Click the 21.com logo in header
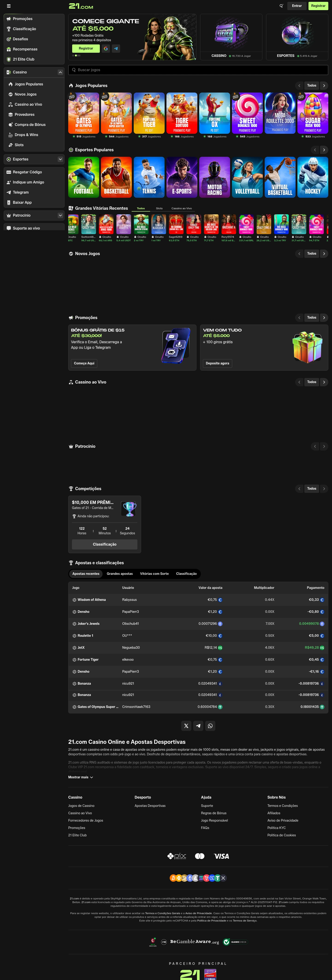Image resolution: width=332 pixels, height=980 pixels. pos(81,6)
